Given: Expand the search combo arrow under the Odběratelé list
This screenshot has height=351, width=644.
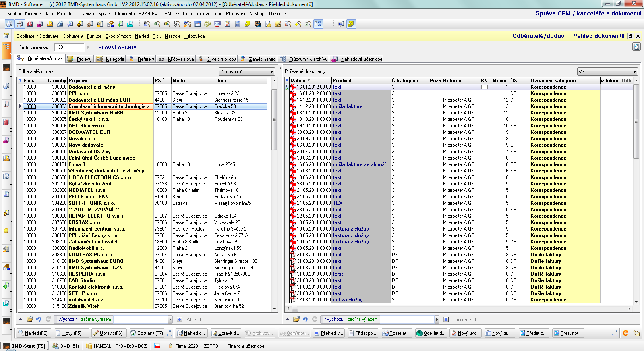Looking at the screenshot, I should coord(170,320).
